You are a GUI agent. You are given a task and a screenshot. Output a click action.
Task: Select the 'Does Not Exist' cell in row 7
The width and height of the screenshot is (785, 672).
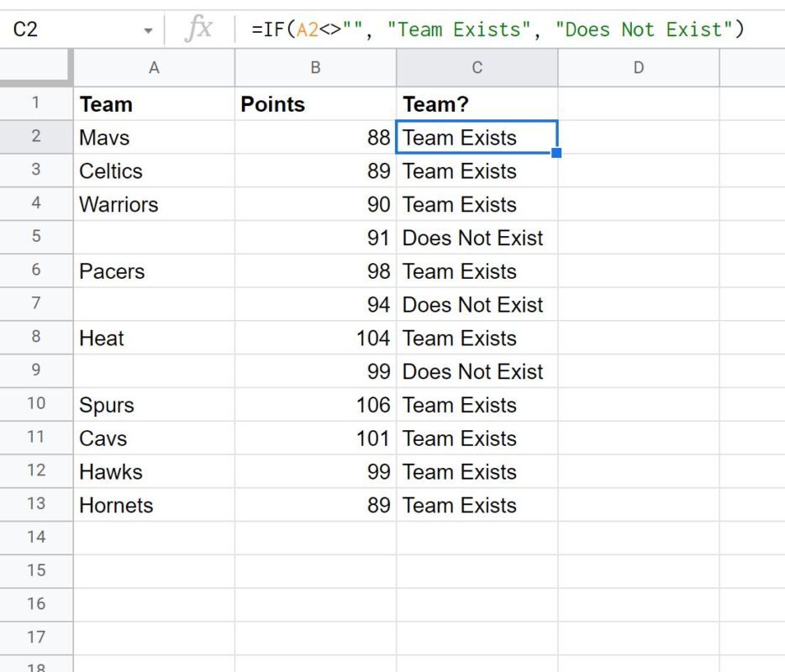pos(477,304)
